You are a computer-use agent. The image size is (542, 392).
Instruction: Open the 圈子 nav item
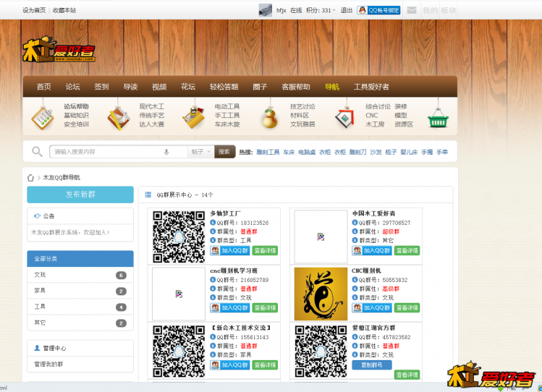260,87
